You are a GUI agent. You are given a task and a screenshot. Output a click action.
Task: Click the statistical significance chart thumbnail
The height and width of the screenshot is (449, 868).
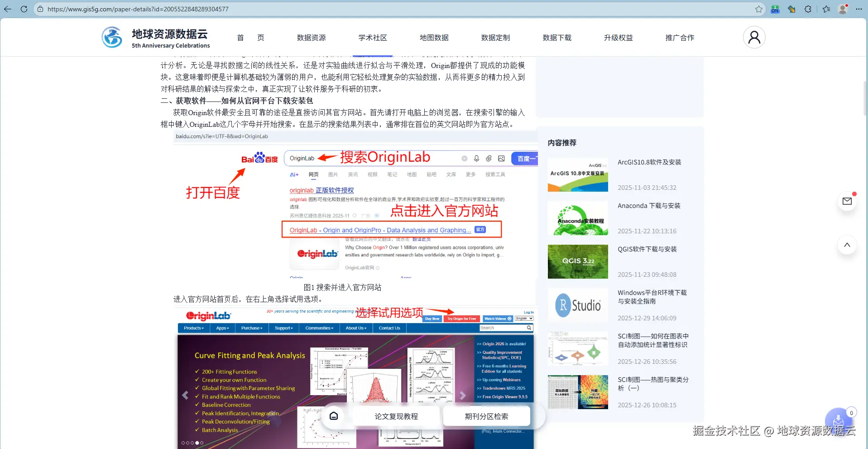pos(578,349)
